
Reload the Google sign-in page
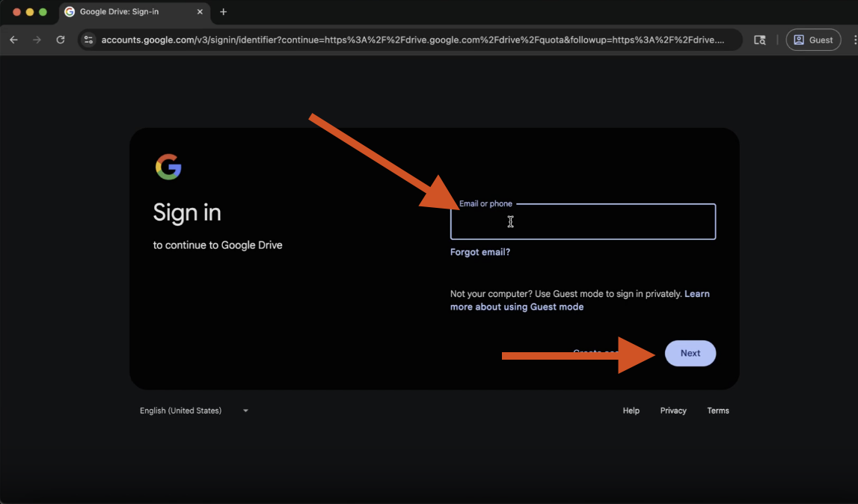click(x=61, y=40)
